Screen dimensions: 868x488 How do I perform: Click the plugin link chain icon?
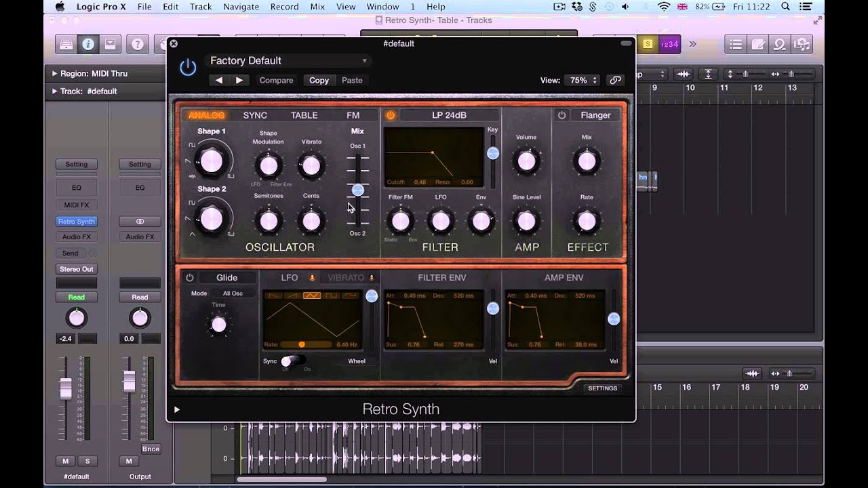[615, 80]
